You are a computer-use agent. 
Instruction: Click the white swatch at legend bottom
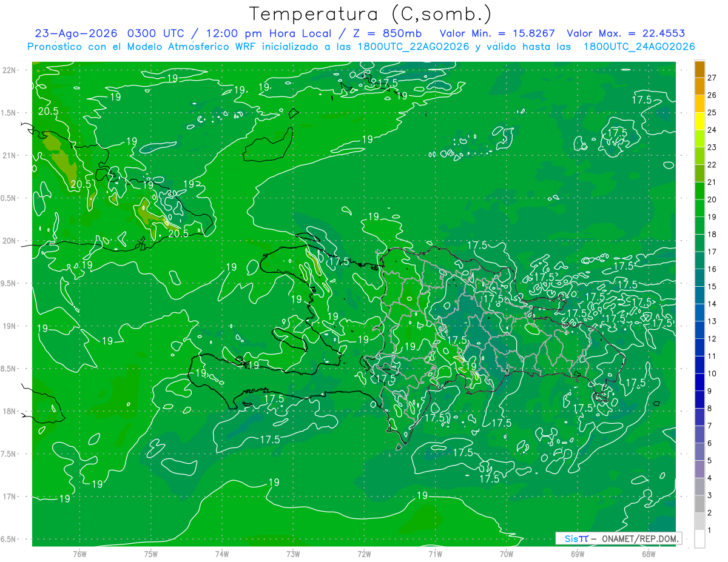699,539
